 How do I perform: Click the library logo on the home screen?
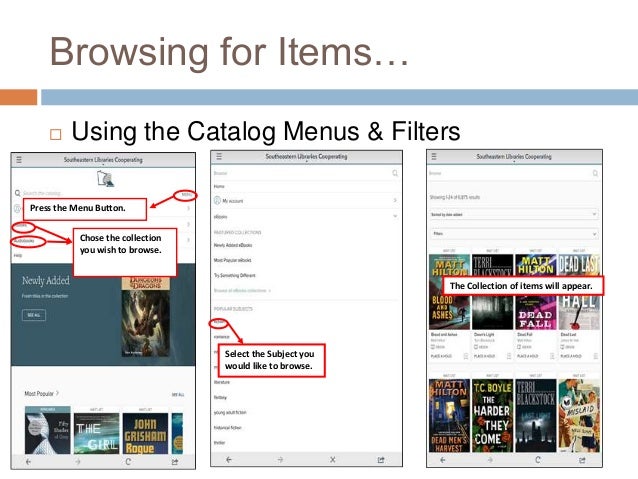tap(105, 179)
